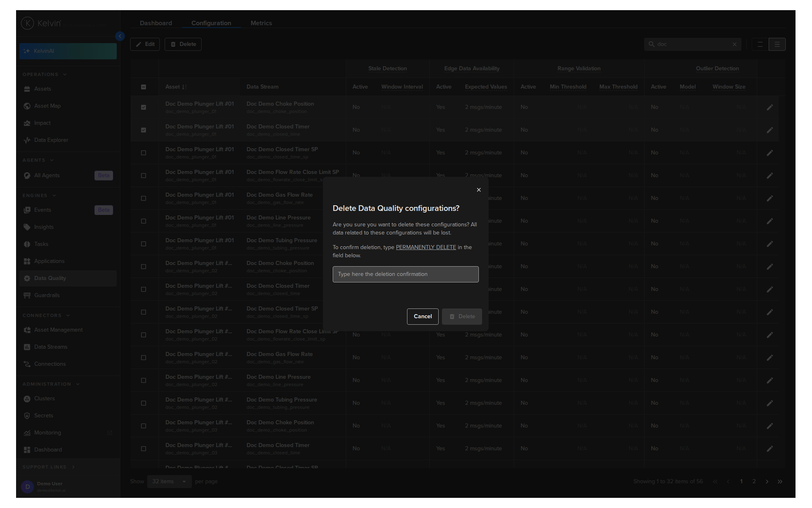Open All Agents in the sidebar

(68, 175)
